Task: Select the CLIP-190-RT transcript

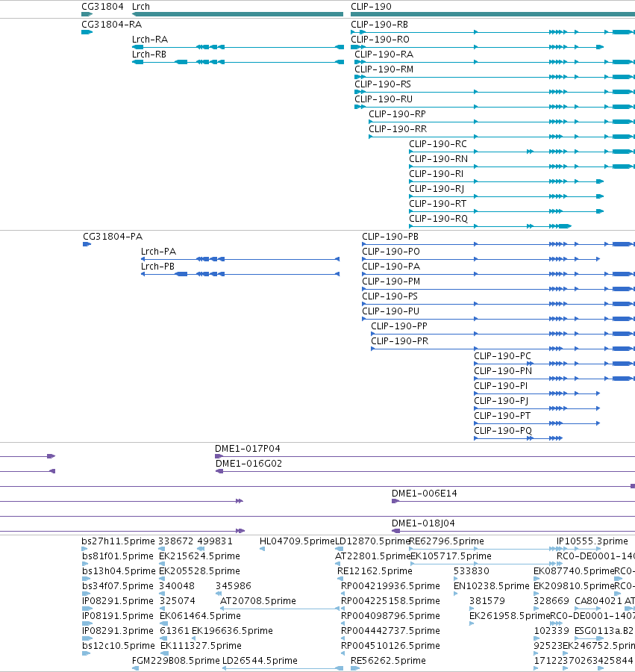Action: click(x=437, y=204)
